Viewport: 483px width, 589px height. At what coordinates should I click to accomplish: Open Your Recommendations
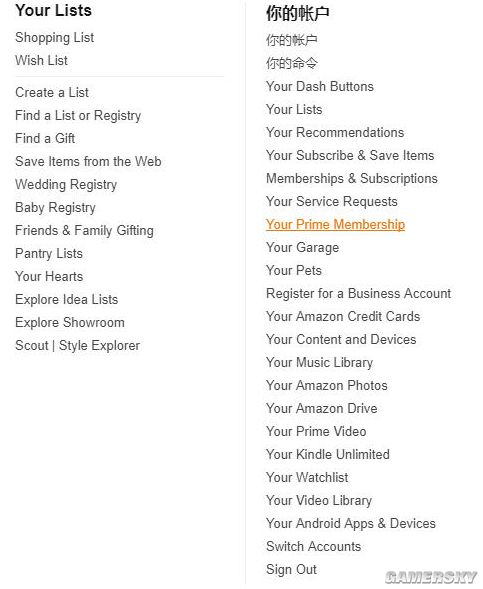[335, 133]
